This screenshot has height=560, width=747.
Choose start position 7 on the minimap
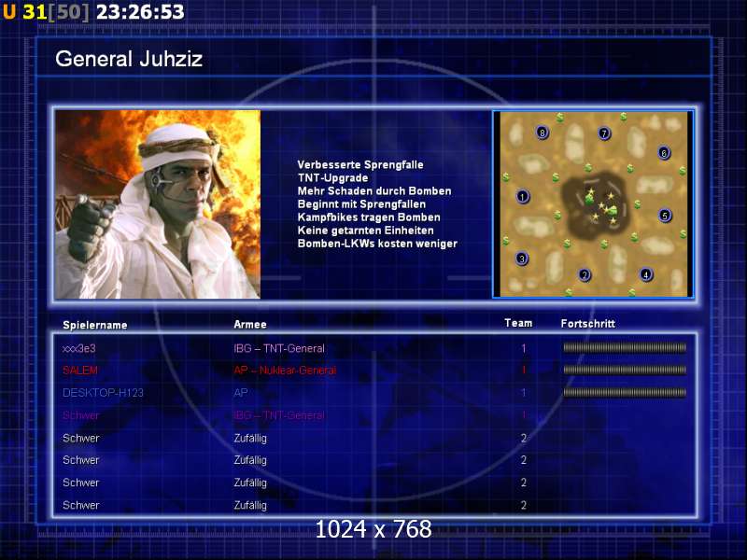[604, 133]
